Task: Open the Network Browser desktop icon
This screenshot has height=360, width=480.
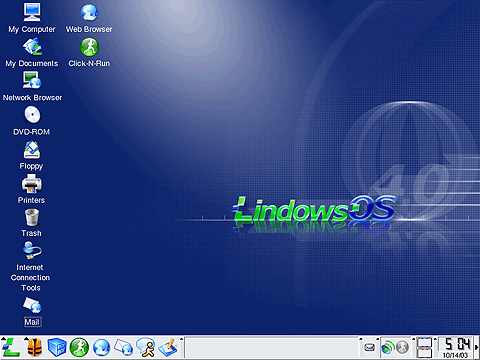Action: [32, 87]
